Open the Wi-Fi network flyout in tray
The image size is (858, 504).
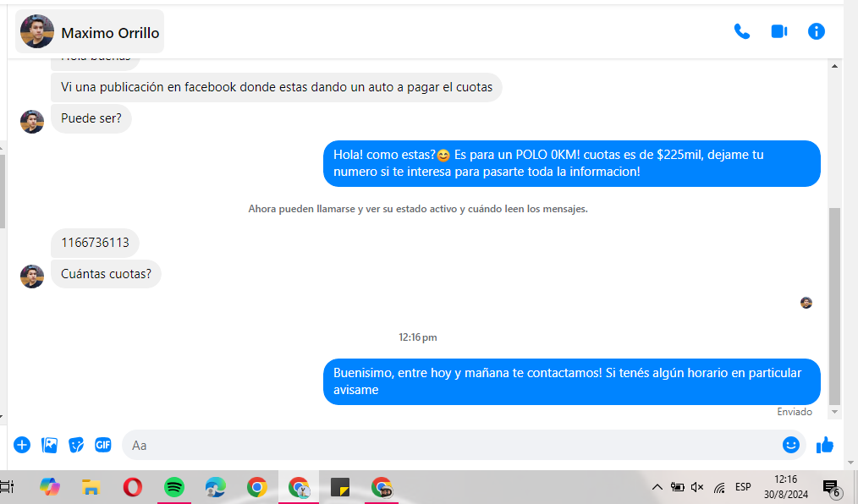[719, 487]
